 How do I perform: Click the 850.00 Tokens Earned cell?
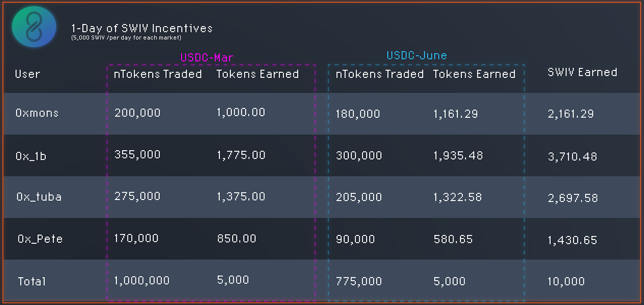[x=236, y=239]
